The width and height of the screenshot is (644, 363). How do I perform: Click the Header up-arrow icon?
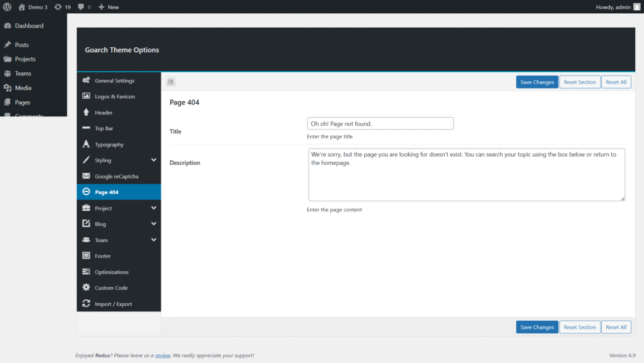86,112
